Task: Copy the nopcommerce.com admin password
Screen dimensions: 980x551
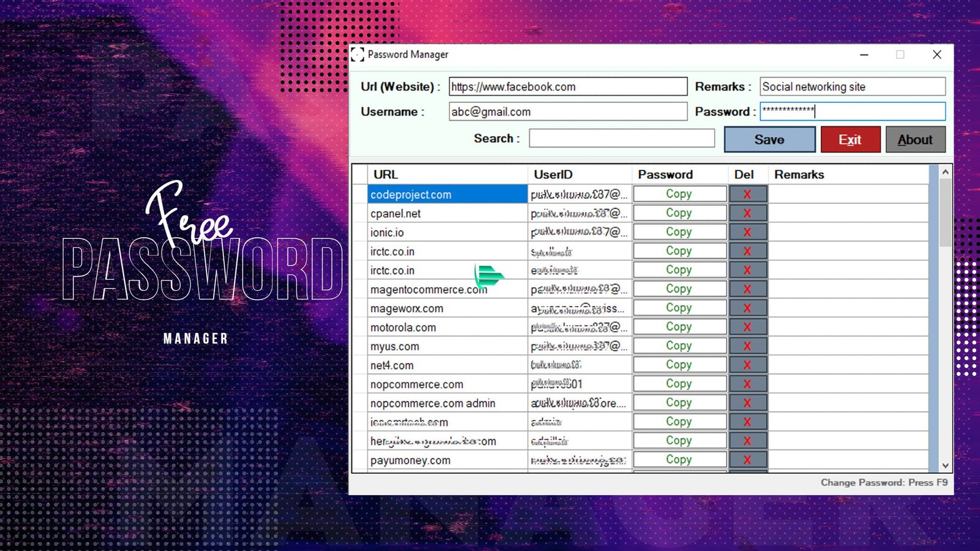Action: pyautogui.click(x=679, y=403)
